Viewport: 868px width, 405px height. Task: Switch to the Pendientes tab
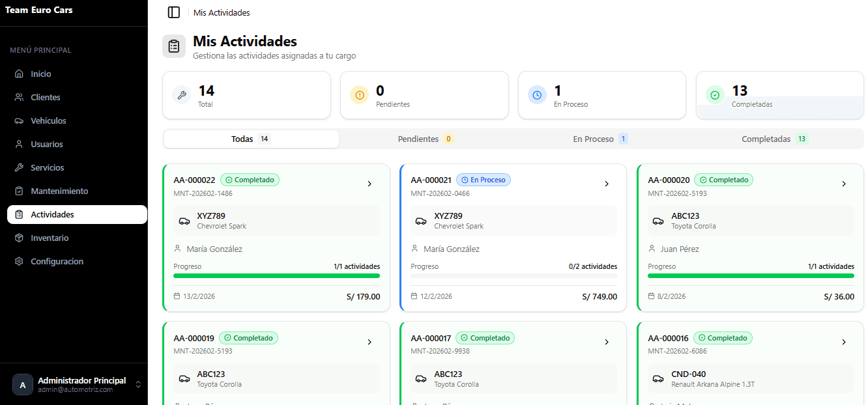click(x=424, y=139)
